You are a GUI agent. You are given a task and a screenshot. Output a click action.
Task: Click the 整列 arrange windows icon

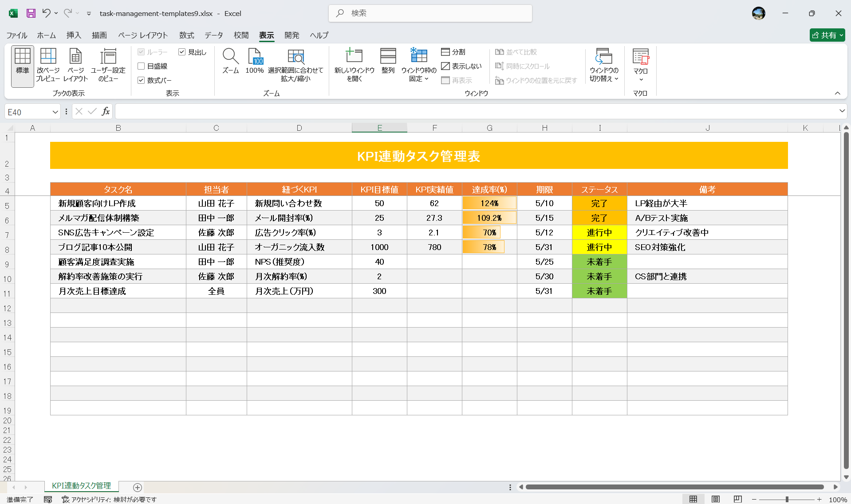pyautogui.click(x=388, y=61)
